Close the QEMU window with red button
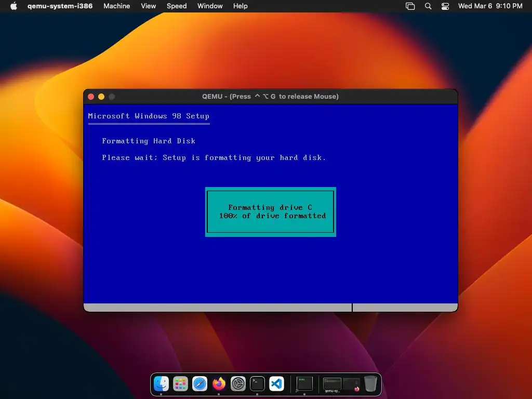Image resolution: width=532 pixels, height=399 pixels. 91,97
